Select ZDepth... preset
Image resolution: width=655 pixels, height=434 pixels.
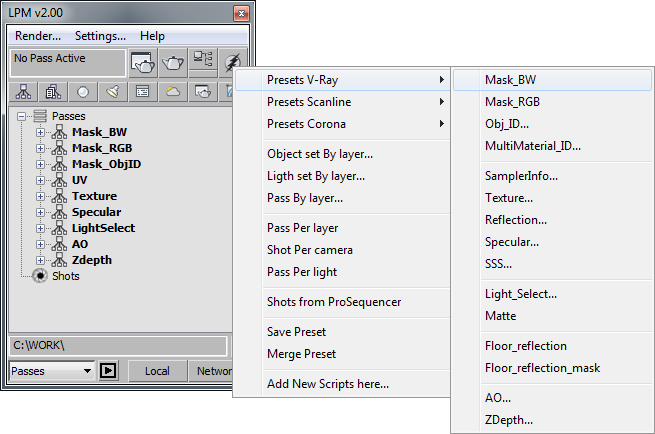click(552, 420)
